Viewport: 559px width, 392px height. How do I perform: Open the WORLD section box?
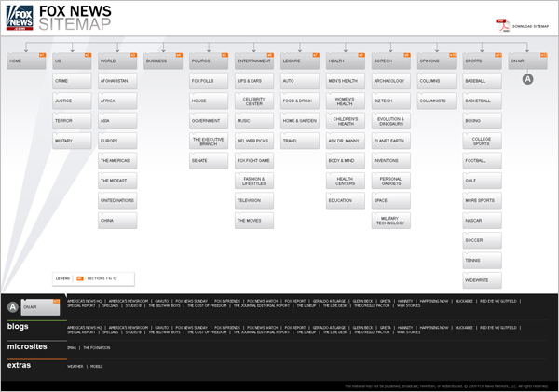(x=117, y=61)
